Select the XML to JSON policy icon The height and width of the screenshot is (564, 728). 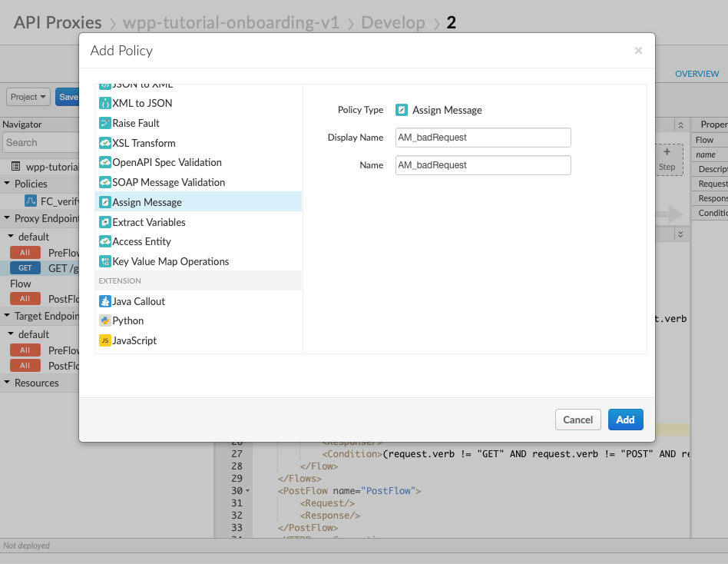(x=105, y=103)
